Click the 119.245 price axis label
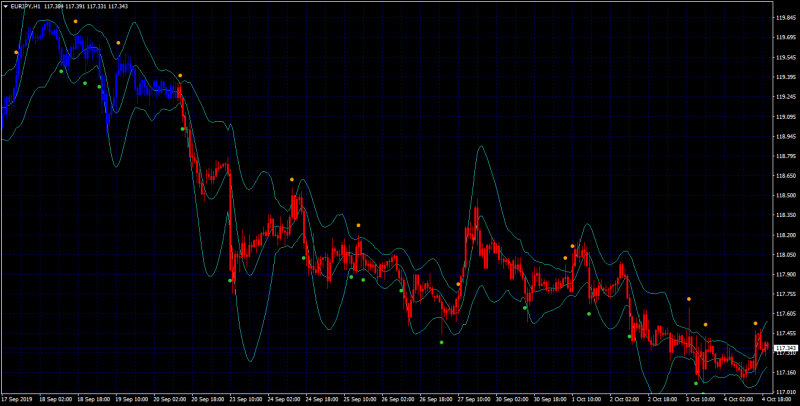800x406 pixels. click(785, 97)
